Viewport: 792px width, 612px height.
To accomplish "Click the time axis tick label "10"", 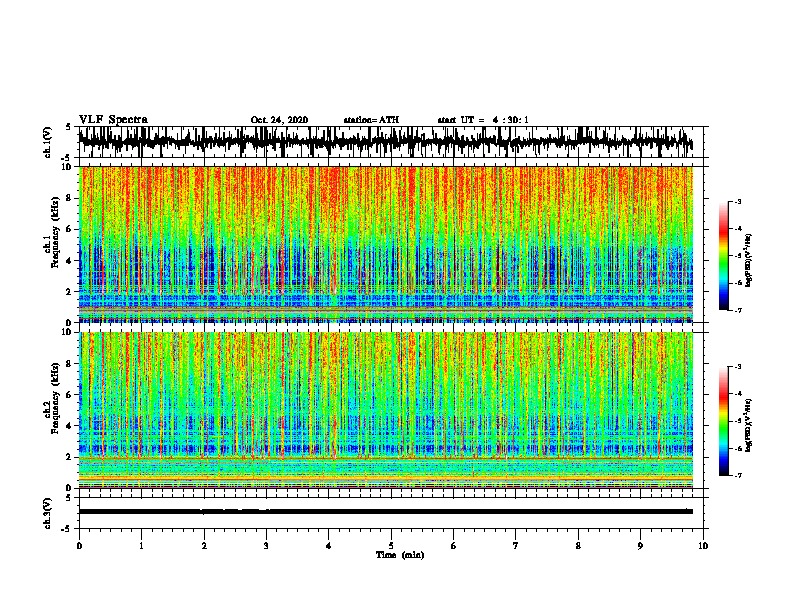I will click(703, 546).
